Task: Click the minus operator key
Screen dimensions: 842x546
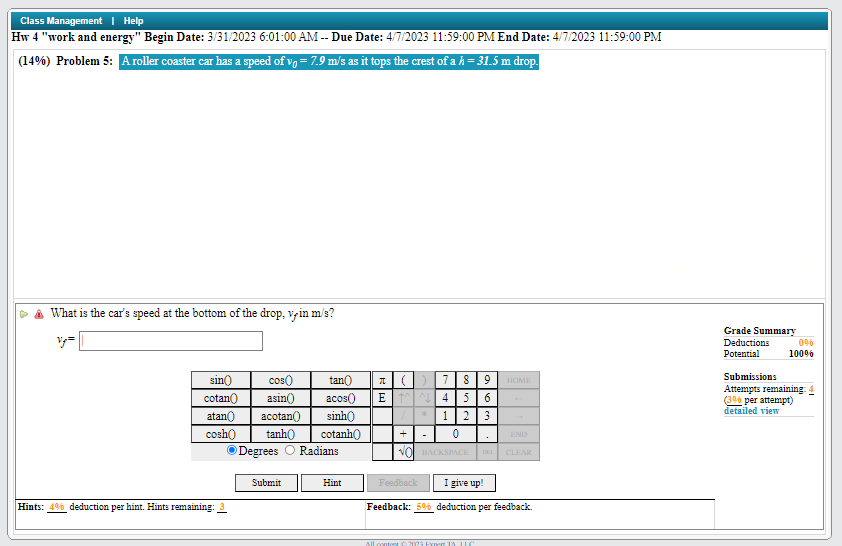Action: (x=424, y=434)
